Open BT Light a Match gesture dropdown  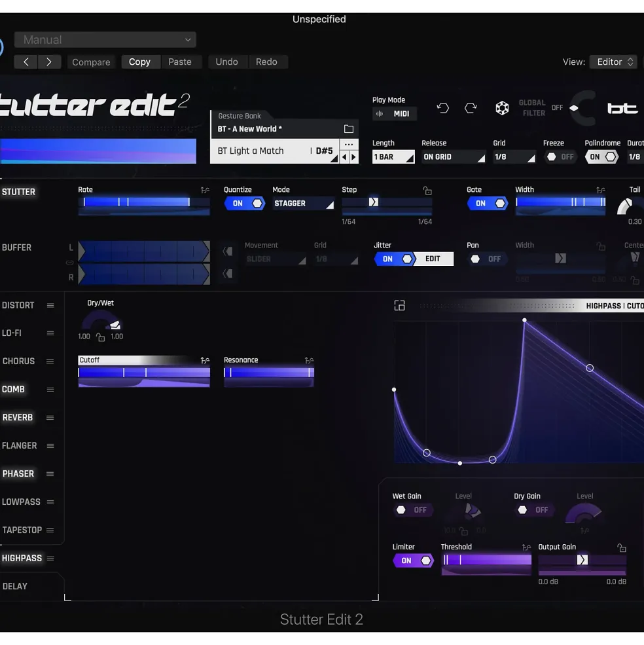click(x=275, y=151)
